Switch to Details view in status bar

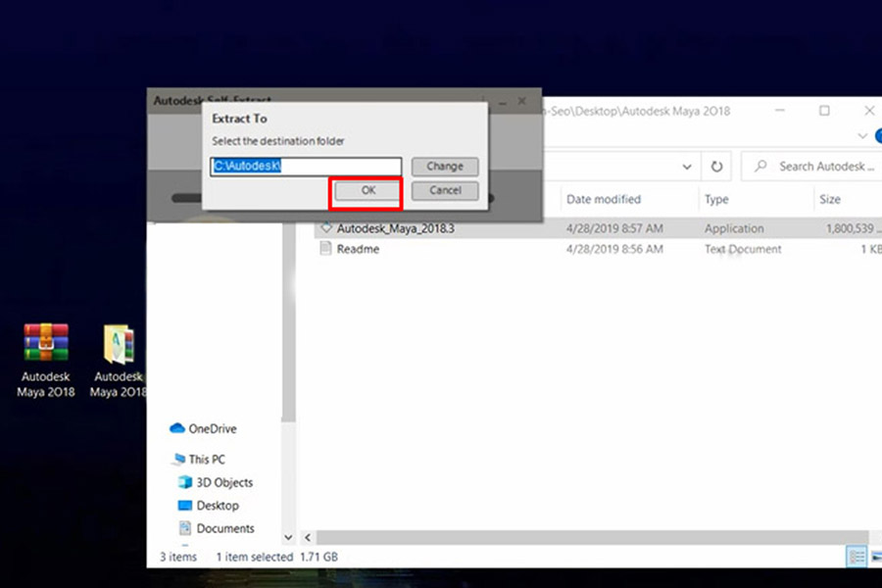coord(857,557)
